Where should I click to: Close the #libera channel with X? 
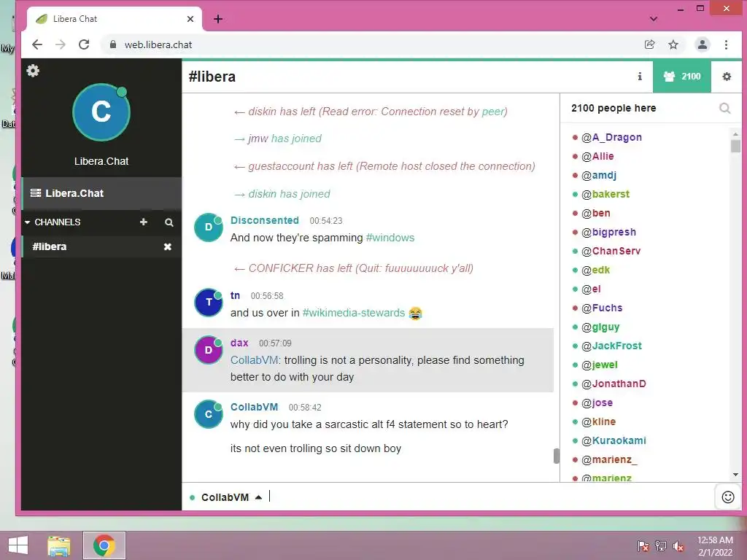(x=168, y=246)
